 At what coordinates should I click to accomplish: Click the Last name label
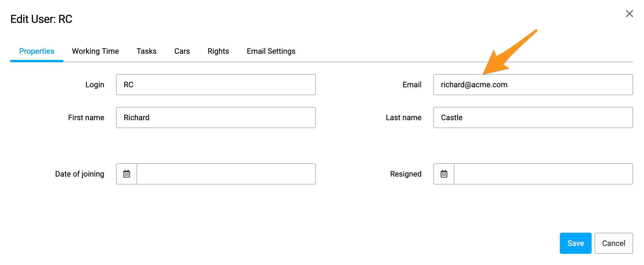pos(404,118)
